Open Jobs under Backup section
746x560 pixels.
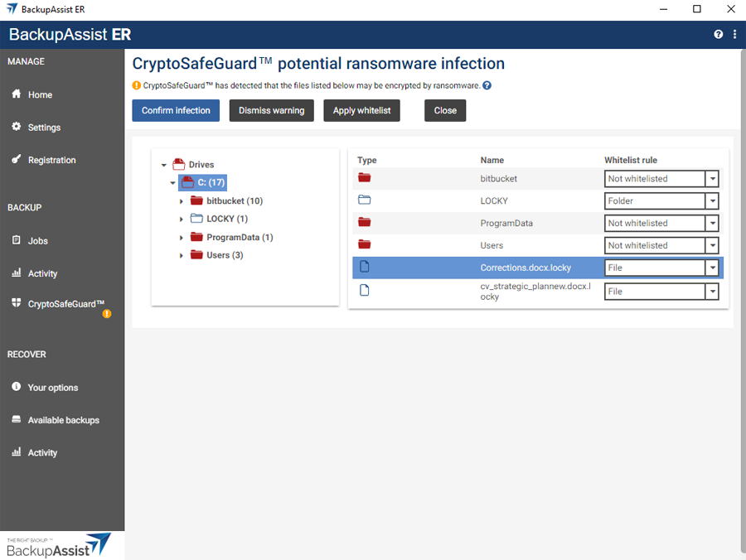tap(37, 241)
